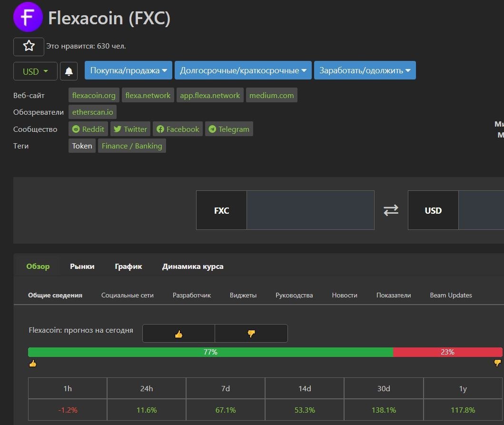Open the Facebook community link
The height and width of the screenshot is (425, 504).
click(178, 129)
